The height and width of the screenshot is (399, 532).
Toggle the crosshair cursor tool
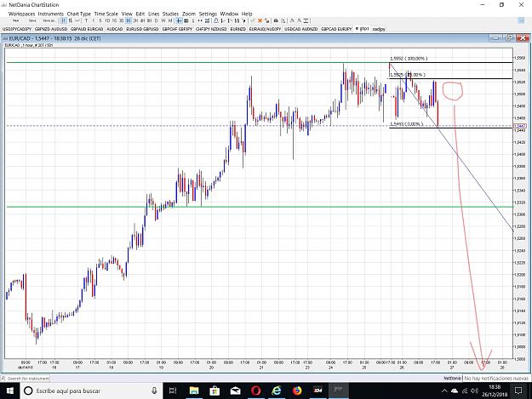click(179, 20)
